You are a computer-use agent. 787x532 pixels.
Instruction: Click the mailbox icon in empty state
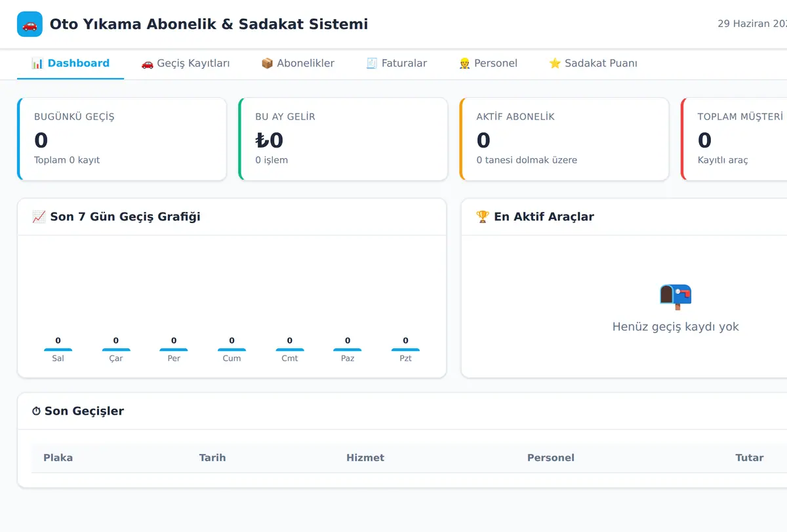click(x=676, y=297)
